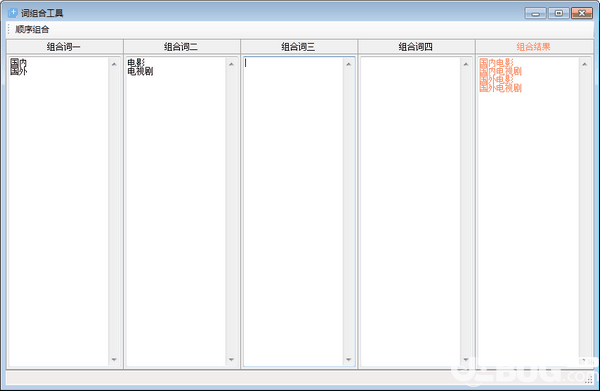
Task: Click scroll-up arrow in 组合结果 box
Action: [x=584, y=64]
